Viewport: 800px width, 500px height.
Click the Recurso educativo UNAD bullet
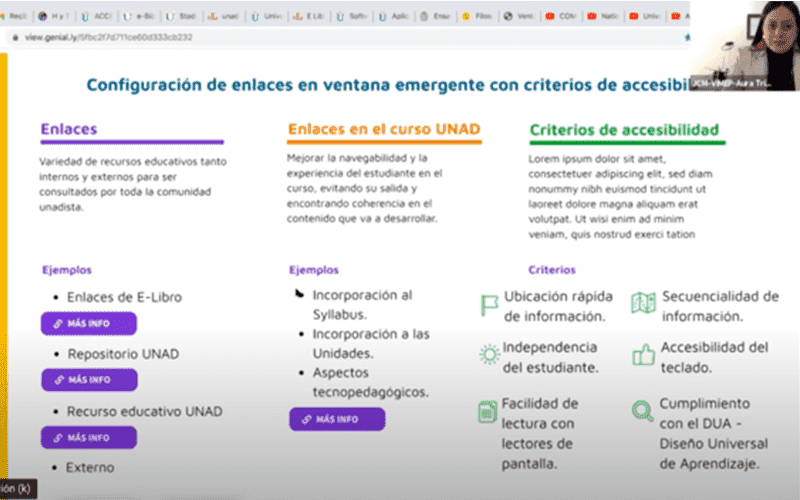pyautogui.click(x=144, y=411)
